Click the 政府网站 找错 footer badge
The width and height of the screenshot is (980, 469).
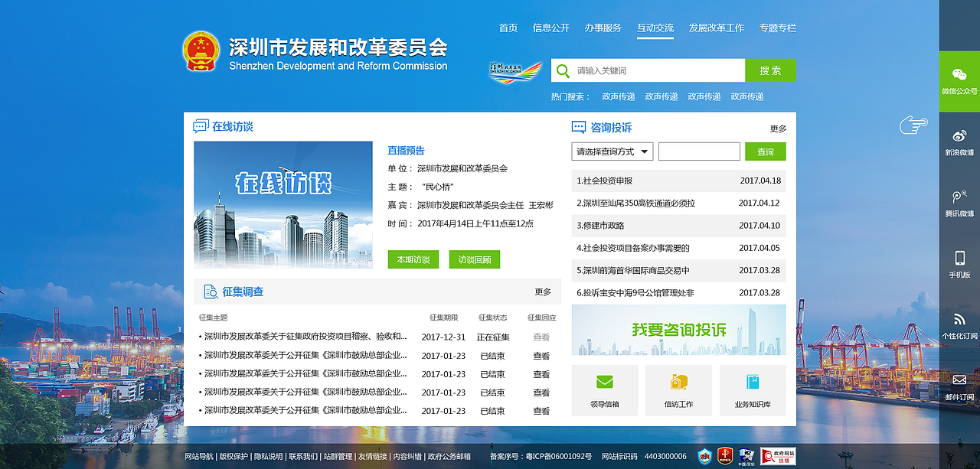point(778,456)
